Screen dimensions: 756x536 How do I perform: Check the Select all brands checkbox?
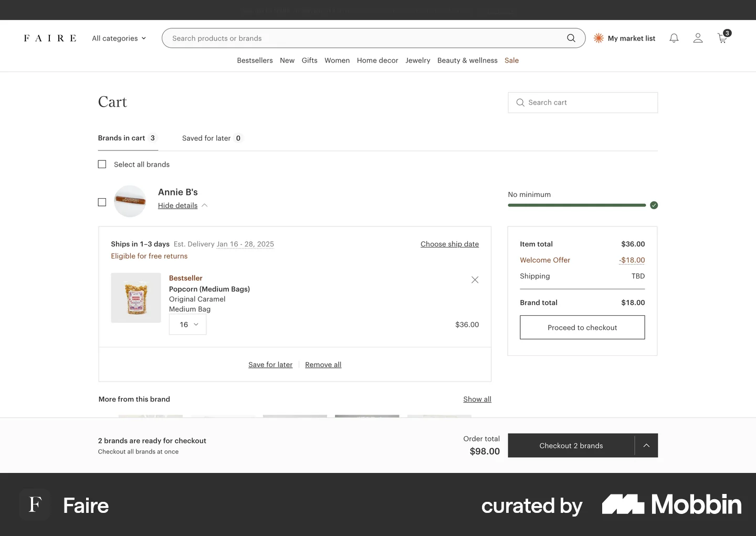(x=102, y=164)
